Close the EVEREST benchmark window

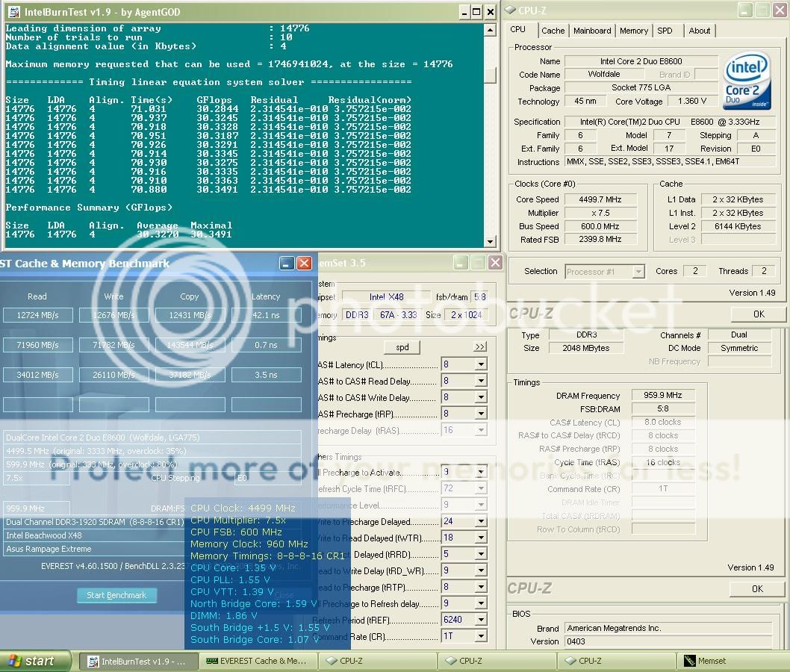pos(304,264)
